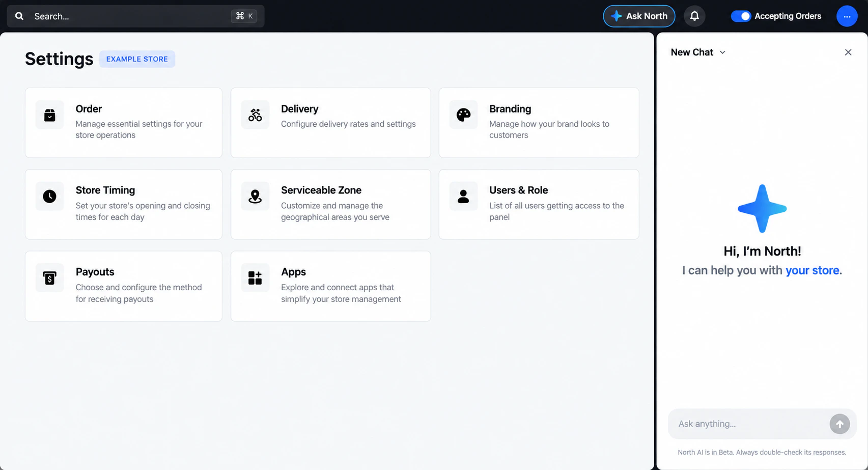Click the Order settings box icon

[x=49, y=115]
